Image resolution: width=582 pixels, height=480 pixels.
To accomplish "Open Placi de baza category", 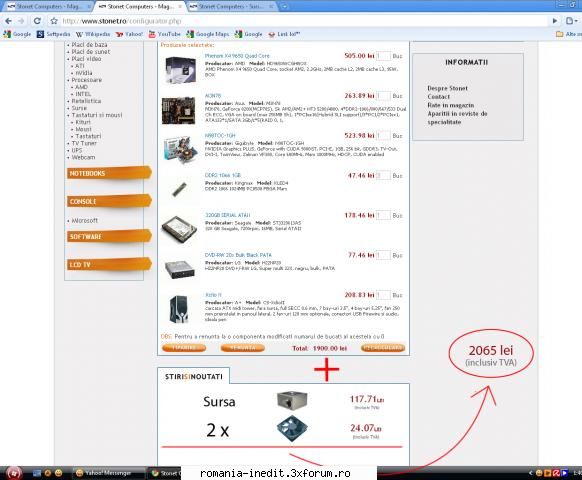I will tap(89, 45).
